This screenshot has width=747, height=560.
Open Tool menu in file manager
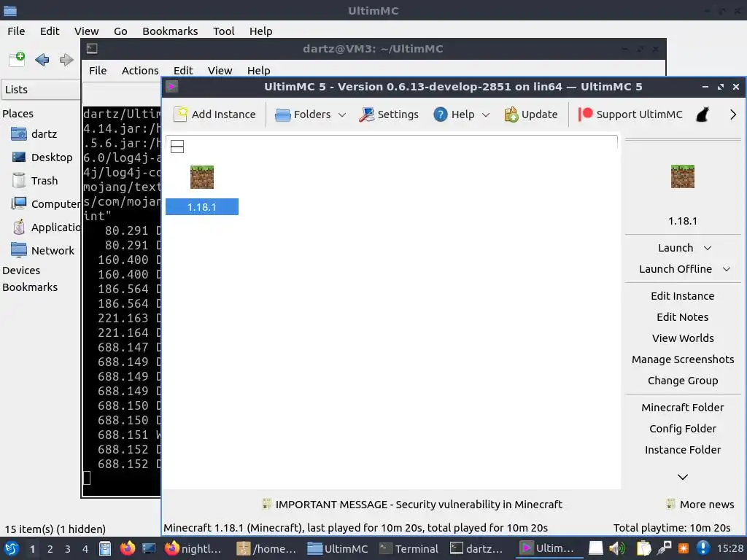(223, 31)
